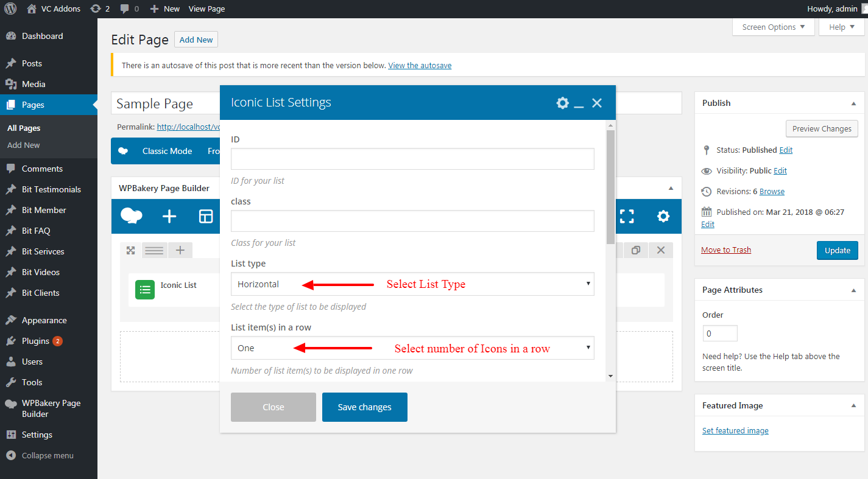Click the Save changes button
Screen dimensions: 868x479
click(x=364, y=407)
